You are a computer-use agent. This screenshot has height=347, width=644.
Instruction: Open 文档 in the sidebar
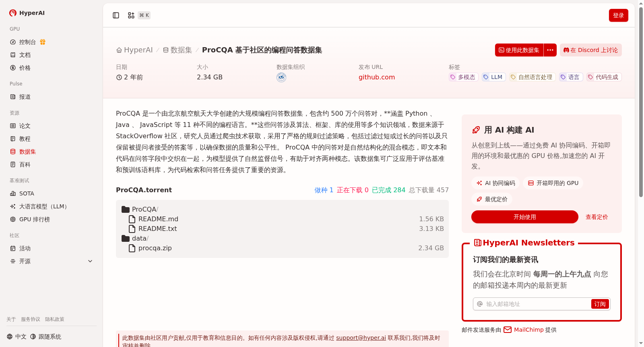coord(25,55)
